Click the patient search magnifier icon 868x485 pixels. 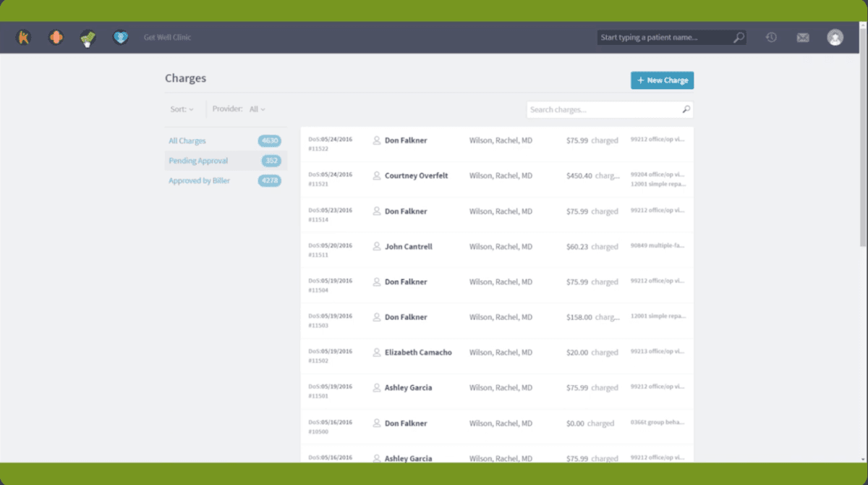coord(739,38)
